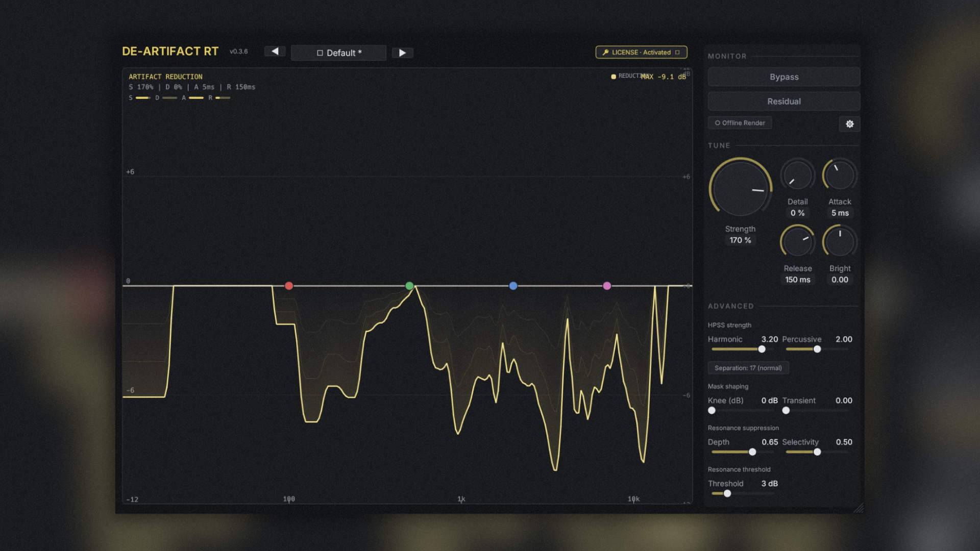Toggle the Residual monitor button
This screenshot has width=980, height=551.
783,102
